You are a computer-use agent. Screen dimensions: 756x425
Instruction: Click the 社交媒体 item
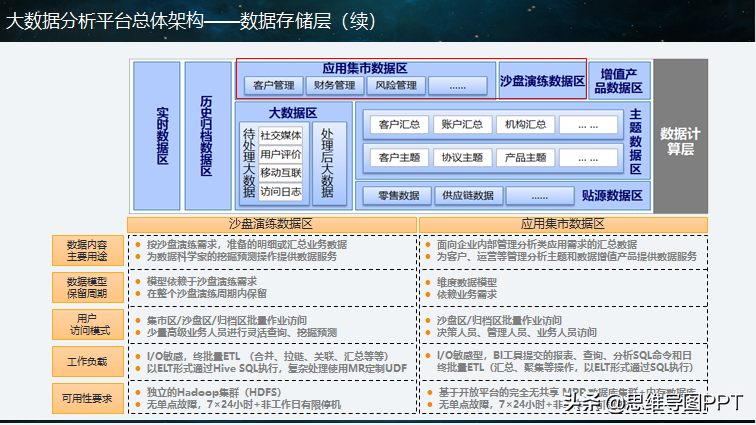[x=281, y=136]
